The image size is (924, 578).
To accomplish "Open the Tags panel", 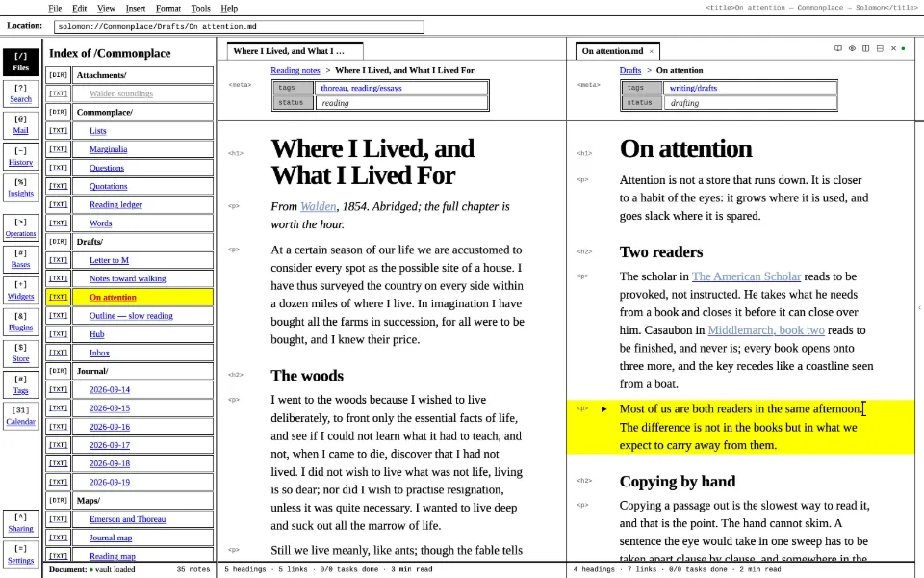I will click(20, 384).
